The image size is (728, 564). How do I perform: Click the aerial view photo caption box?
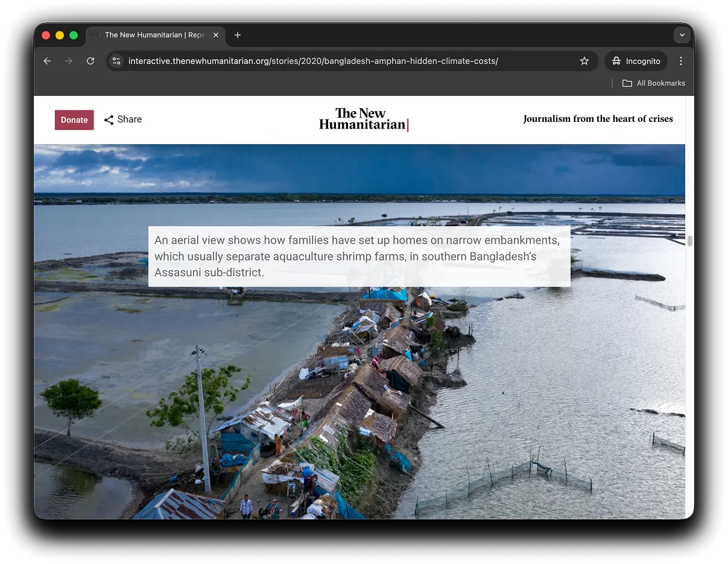(x=359, y=256)
